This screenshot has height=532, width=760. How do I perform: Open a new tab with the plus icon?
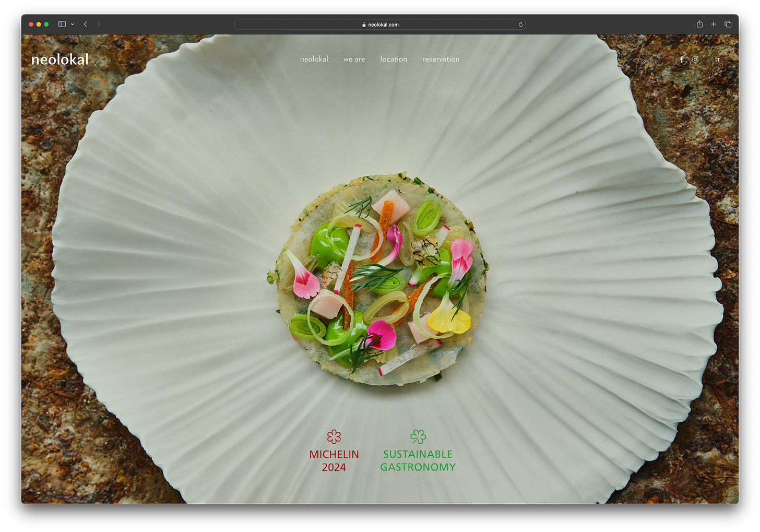point(714,24)
